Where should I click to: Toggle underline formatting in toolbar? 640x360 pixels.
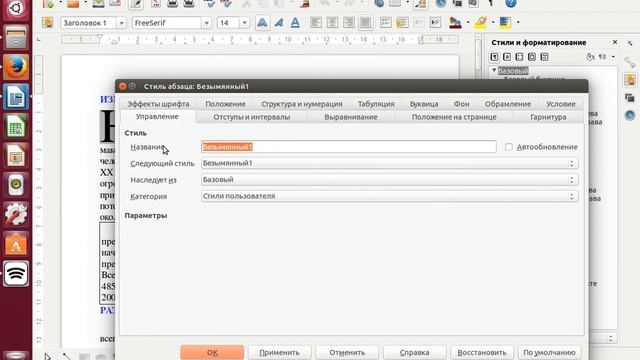[x=295, y=22]
